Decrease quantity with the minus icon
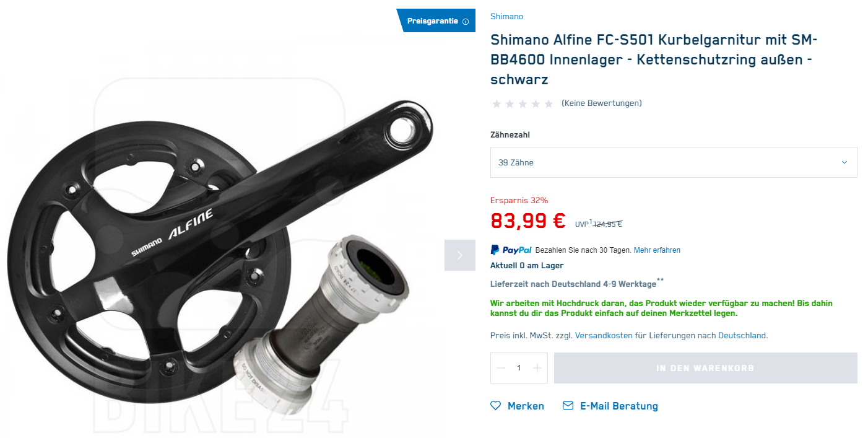 pos(501,368)
